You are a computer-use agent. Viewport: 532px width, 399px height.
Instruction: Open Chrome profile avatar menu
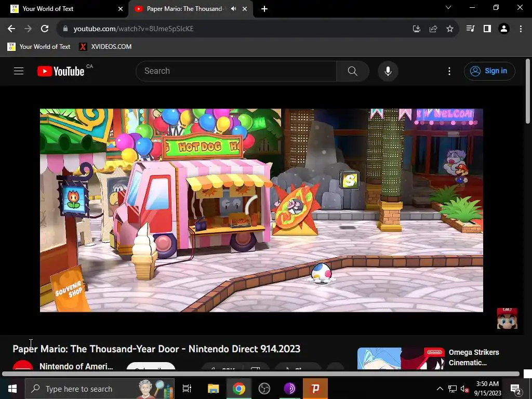click(x=504, y=29)
